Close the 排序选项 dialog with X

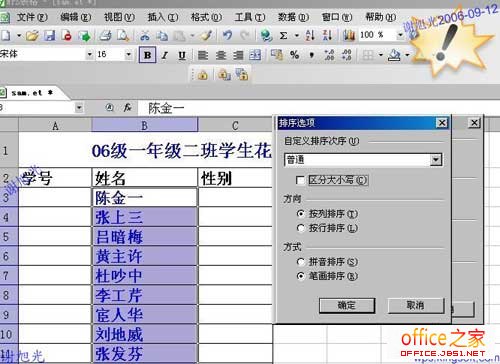442,123
